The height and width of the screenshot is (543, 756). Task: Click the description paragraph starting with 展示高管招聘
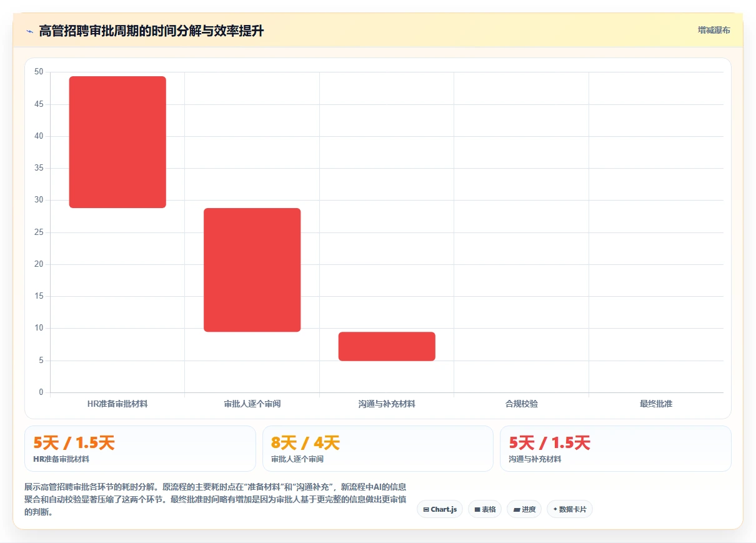[216, 499]
